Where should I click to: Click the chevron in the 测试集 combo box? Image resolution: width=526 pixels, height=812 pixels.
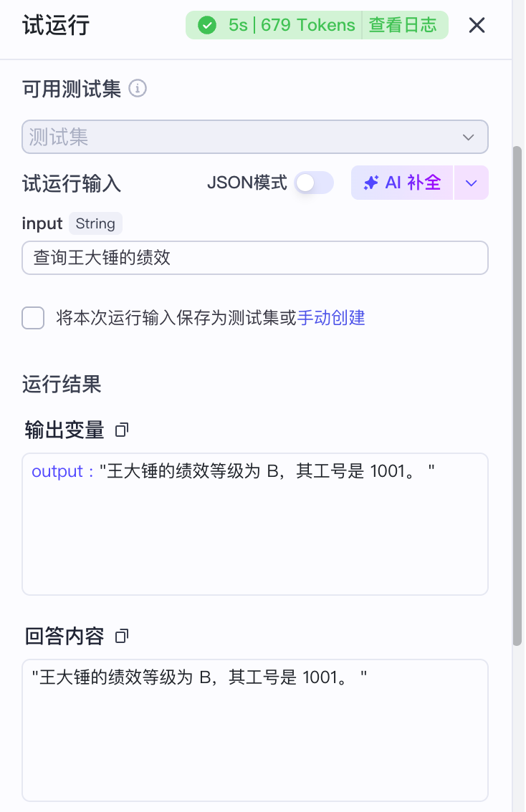tap(468, 137)
